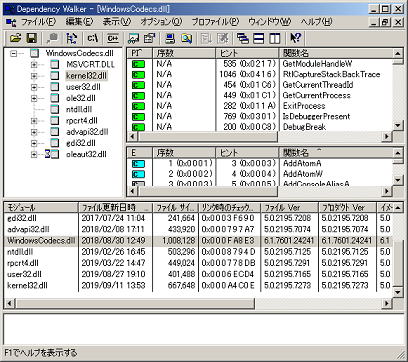Sort module list by ファイル Ver header

pyautogui.click(x=290, y=208)
